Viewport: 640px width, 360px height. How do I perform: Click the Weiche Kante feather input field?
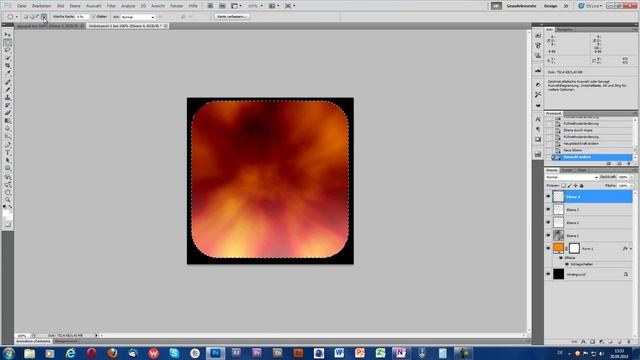pos(81,17)
